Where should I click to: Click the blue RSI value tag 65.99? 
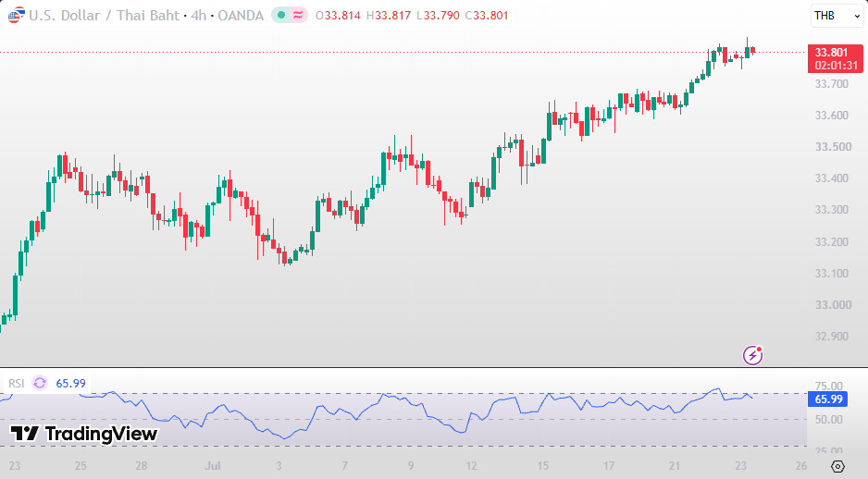[x=829, y=399]
